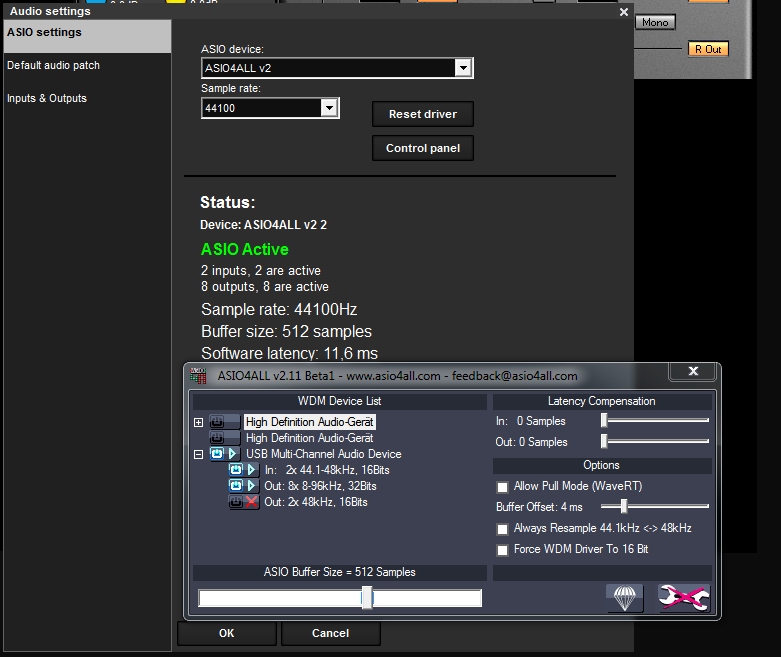Click power icon of 'Out: 8x 8-96kHz' entry

click(x=236, y=486)
